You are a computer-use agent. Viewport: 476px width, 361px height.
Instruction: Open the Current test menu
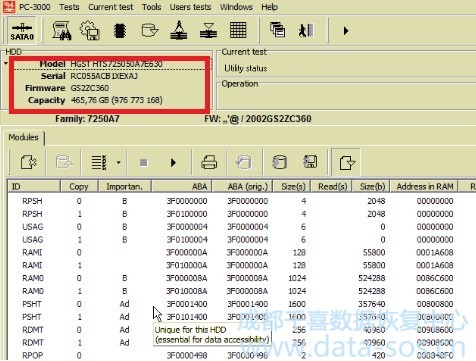[x=111, y=7]
